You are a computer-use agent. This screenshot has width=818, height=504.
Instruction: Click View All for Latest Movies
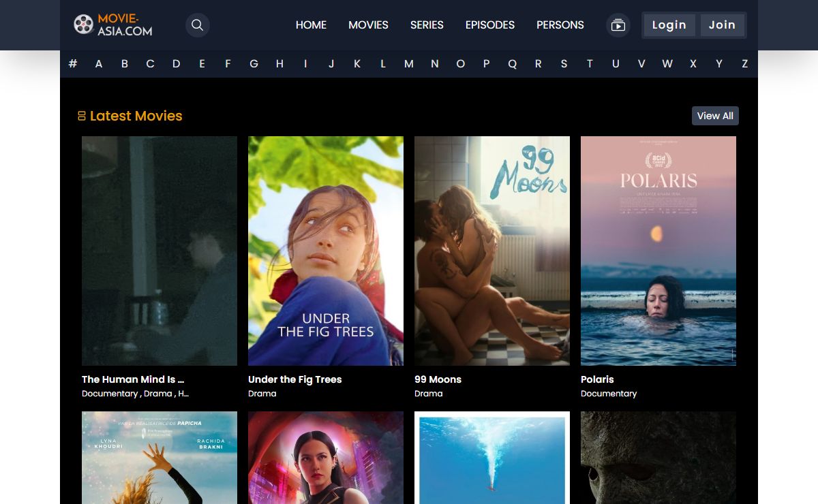click(715, 116)
